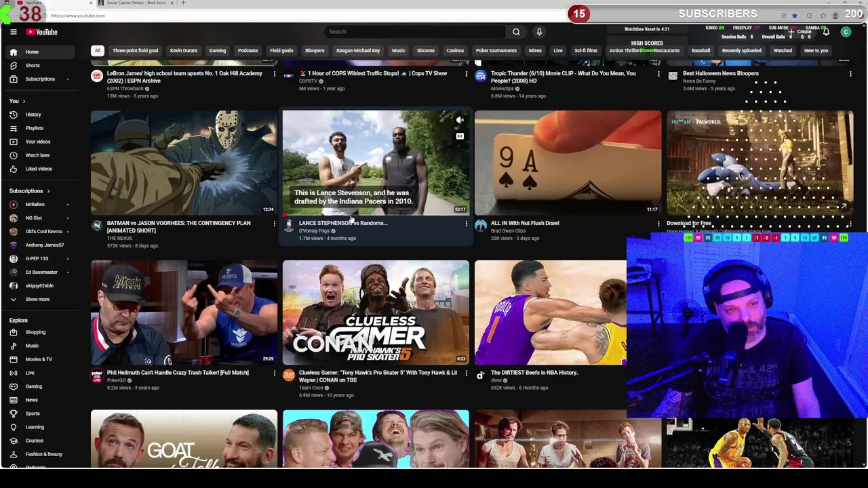Select the Podcasts filter chip

[x=248, y=50]
